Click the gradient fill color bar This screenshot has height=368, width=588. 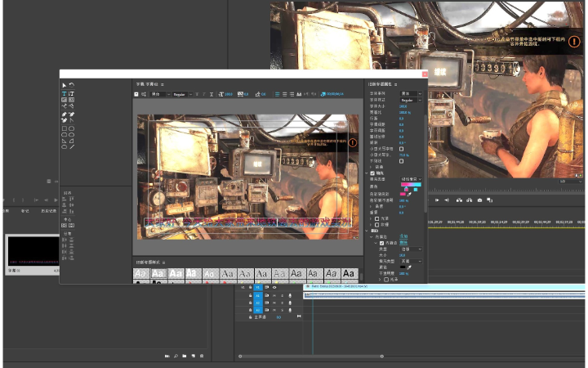click(411, 184)
